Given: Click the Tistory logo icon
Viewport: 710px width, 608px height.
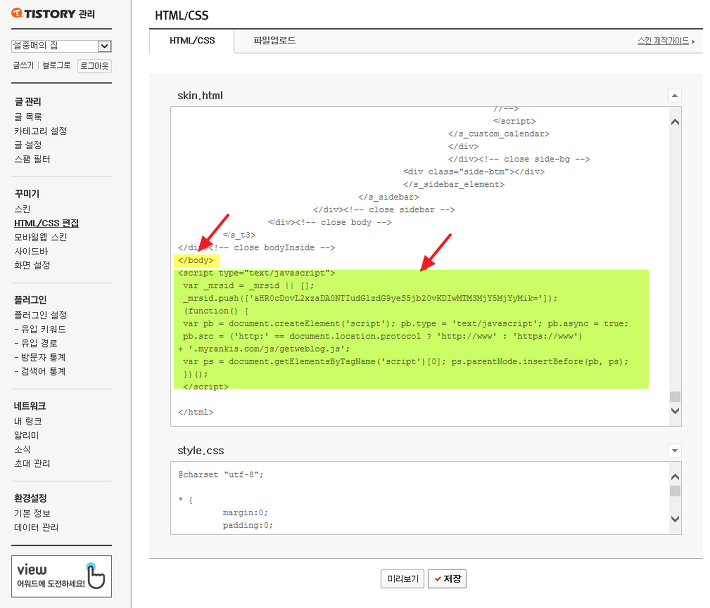Looking at the screenshot, I should pyautogui.click(x=17, y=13).
